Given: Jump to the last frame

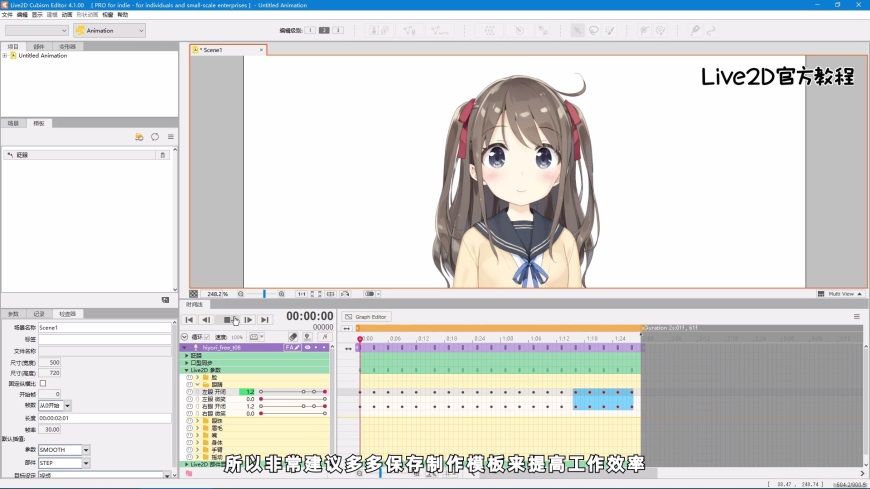Looking at the screenshot, I should coord(265,320).
